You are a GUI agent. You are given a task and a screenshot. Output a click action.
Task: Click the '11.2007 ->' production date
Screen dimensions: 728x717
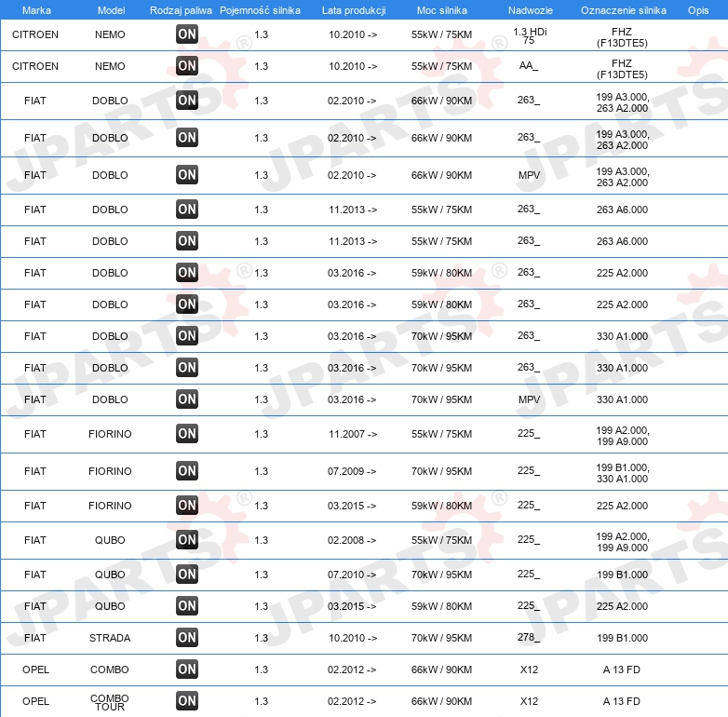tap(353, 434)
